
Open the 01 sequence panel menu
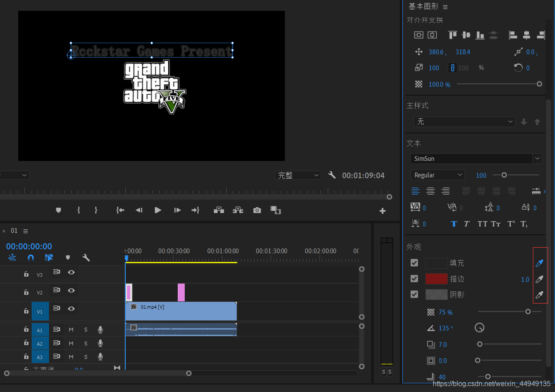point(26,231)
